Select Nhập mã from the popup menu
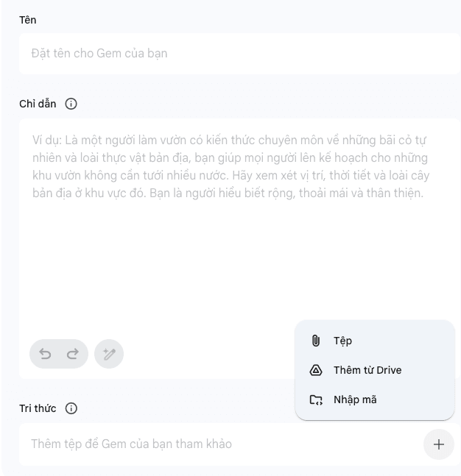This screenshot has height=476, width=461. [x=354, y=399]
